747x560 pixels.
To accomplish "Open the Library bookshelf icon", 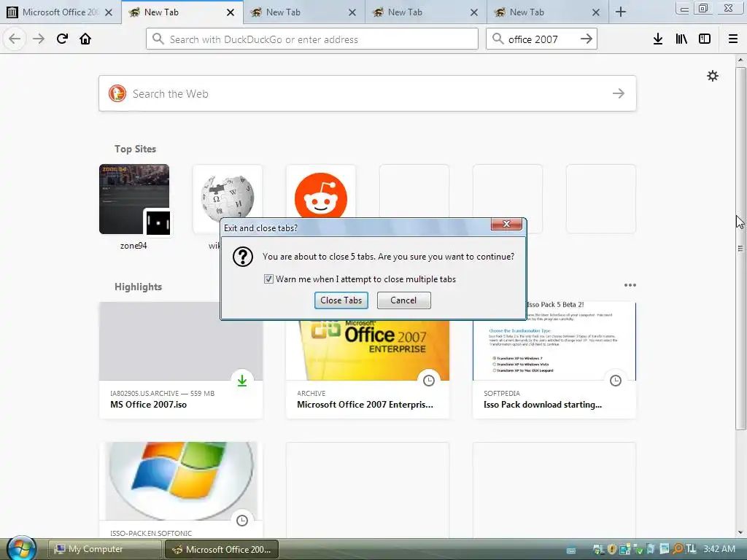I will pos(681,39).
